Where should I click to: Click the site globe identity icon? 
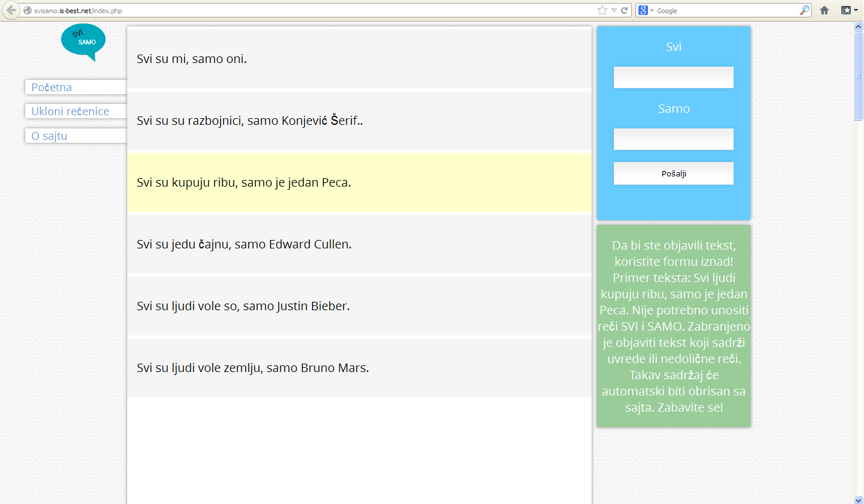pos(27,11)
